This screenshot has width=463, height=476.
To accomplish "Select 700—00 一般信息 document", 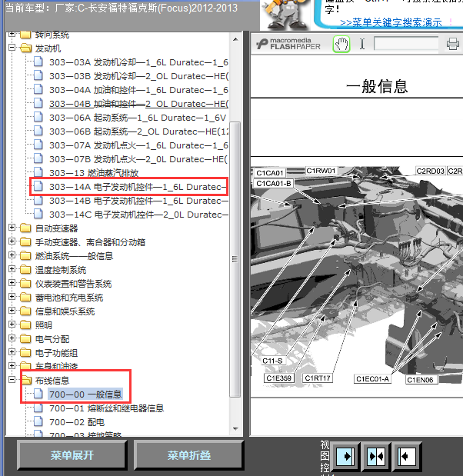I will (x=85, y=394).
